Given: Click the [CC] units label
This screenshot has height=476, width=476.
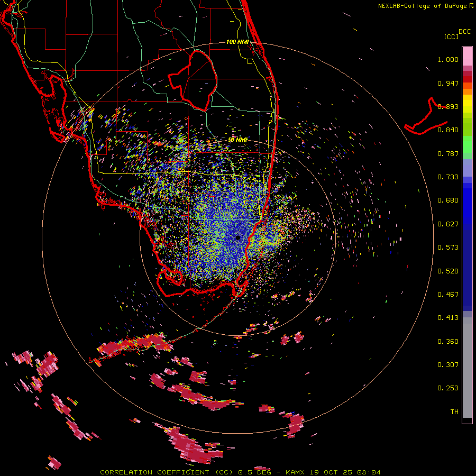Looking at the screenshot, I should tap(451, 36).
